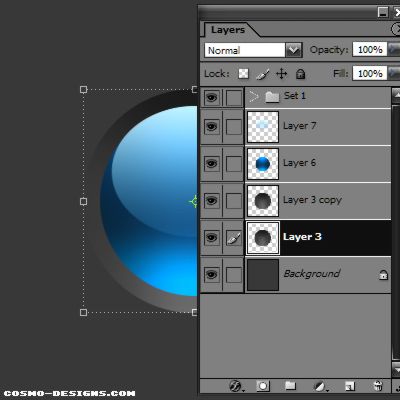
Task: Click the lock image pixels brush icon
Action: click(262, 74)
